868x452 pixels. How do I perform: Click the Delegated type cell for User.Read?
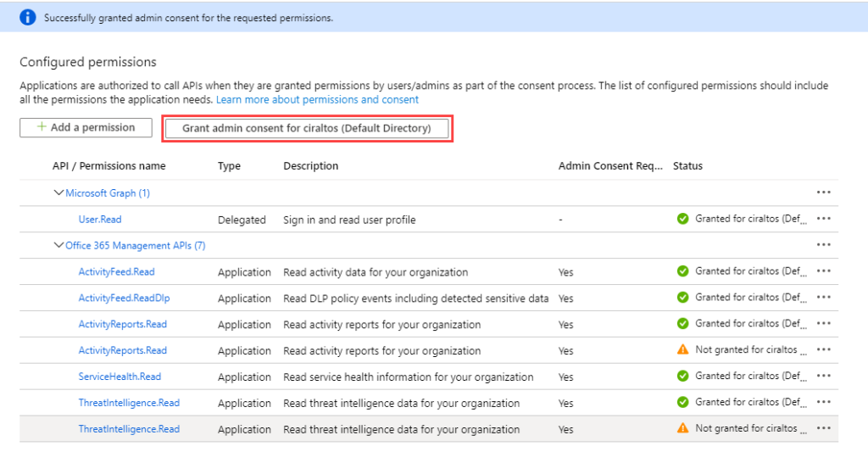pos(242,220)
